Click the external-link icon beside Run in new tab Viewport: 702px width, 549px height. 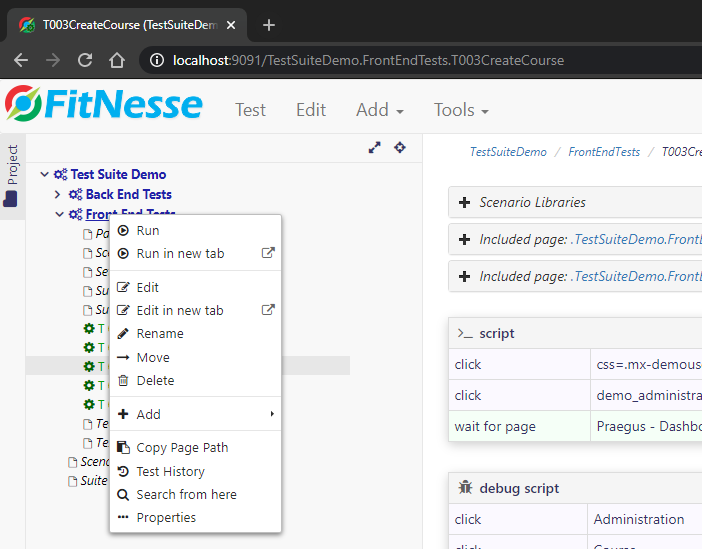coord(268,253)
